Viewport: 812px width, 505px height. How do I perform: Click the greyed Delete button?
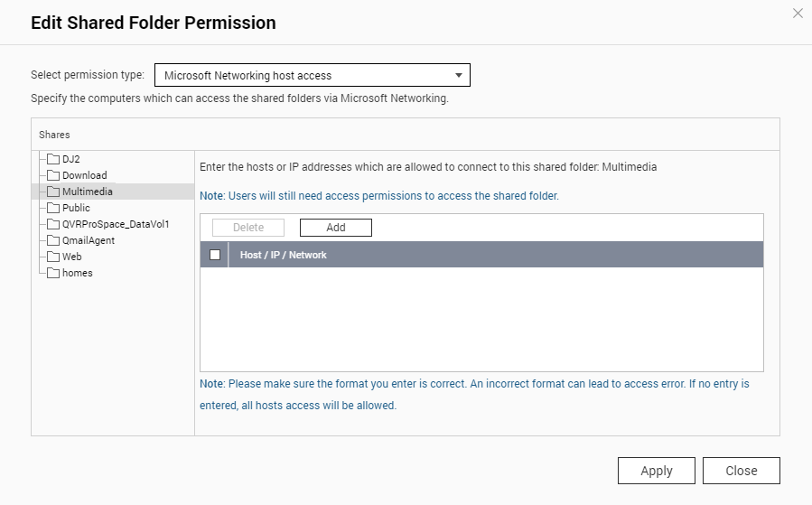tap(248, 228)
